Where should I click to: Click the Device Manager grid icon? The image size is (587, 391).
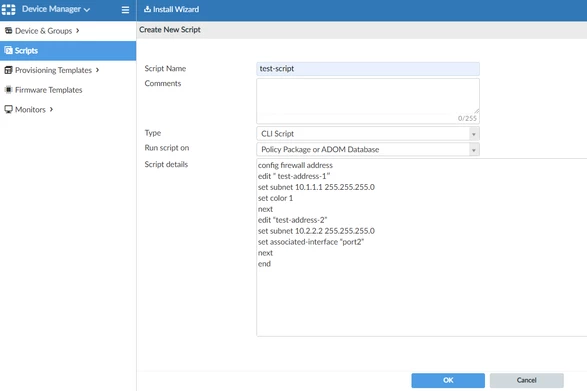8,9
